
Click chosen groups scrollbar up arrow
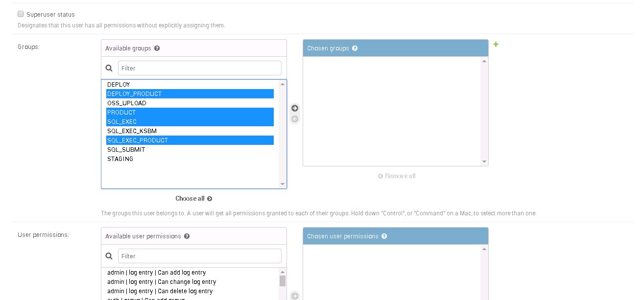[x=484, y=61]
